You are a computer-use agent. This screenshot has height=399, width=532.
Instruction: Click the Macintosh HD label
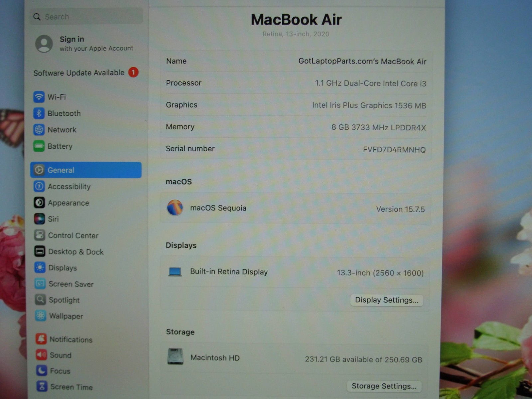tap(215, 358)
